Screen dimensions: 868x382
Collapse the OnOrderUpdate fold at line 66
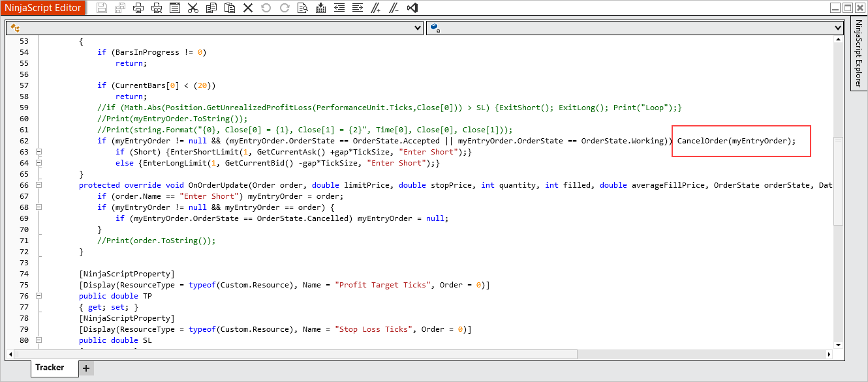coord(39,185)
